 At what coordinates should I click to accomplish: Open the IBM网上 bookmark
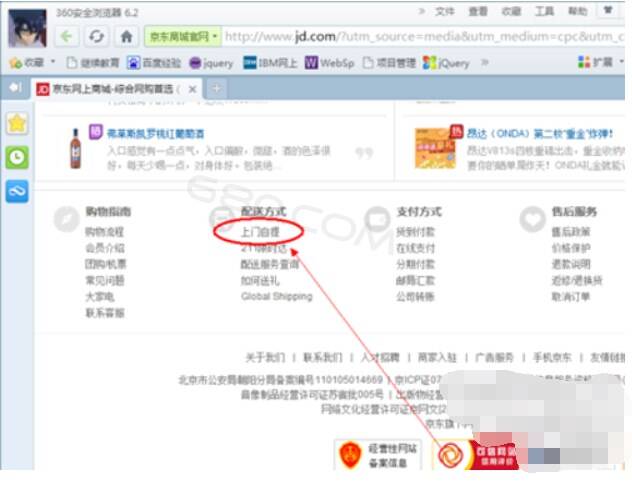(270, 63)
